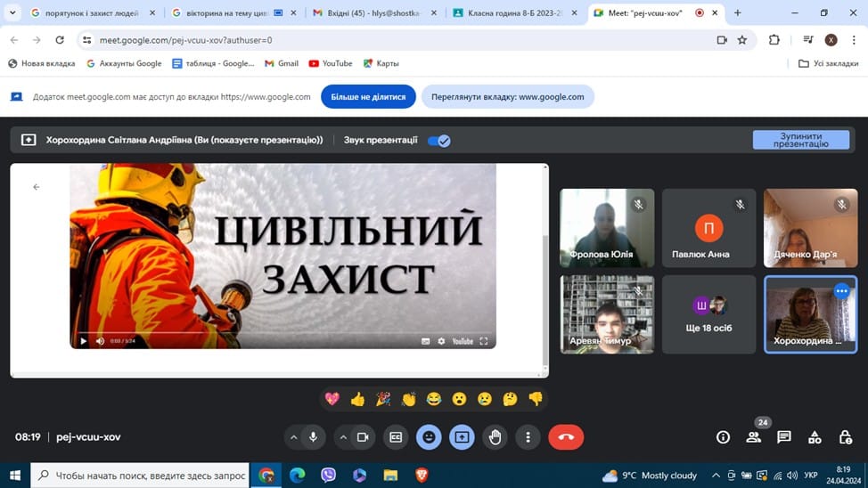The image size is (868, 488).
Task: Turn on closed captions
Action: pos(396,437)
